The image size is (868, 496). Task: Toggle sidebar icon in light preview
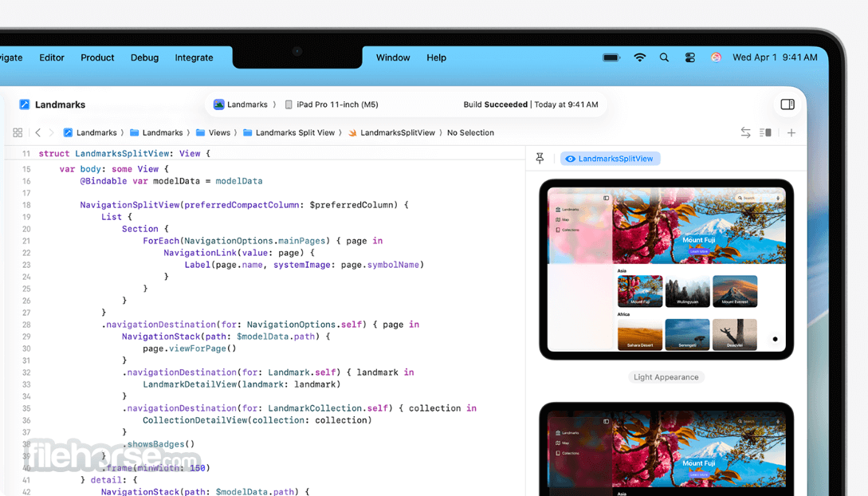[606, 198]
